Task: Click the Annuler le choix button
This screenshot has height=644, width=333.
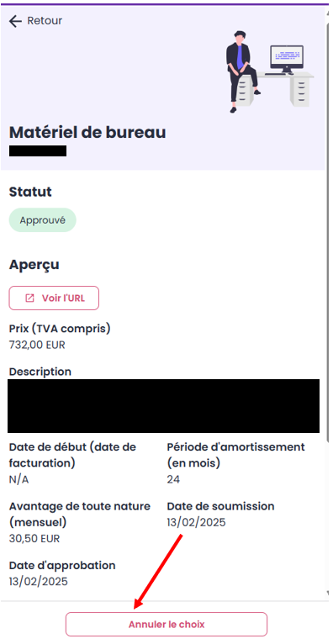Action: tap(166, 625)
